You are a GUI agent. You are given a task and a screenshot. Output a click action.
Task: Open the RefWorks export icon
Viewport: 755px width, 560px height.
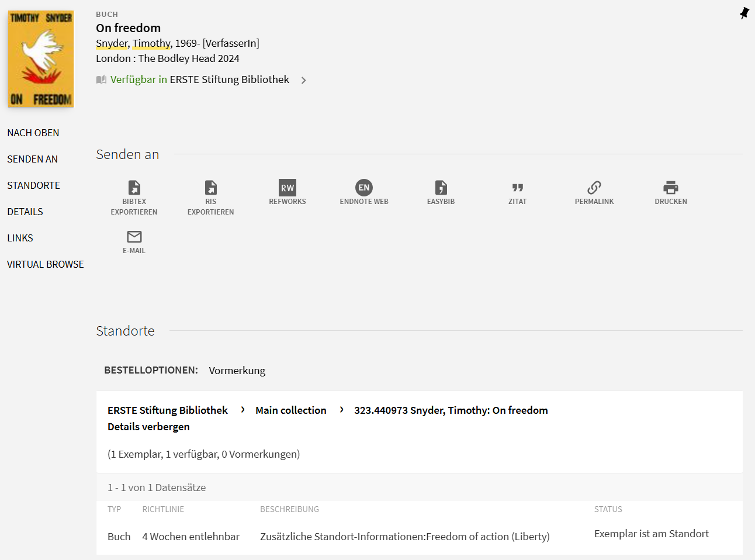(288, 188)
